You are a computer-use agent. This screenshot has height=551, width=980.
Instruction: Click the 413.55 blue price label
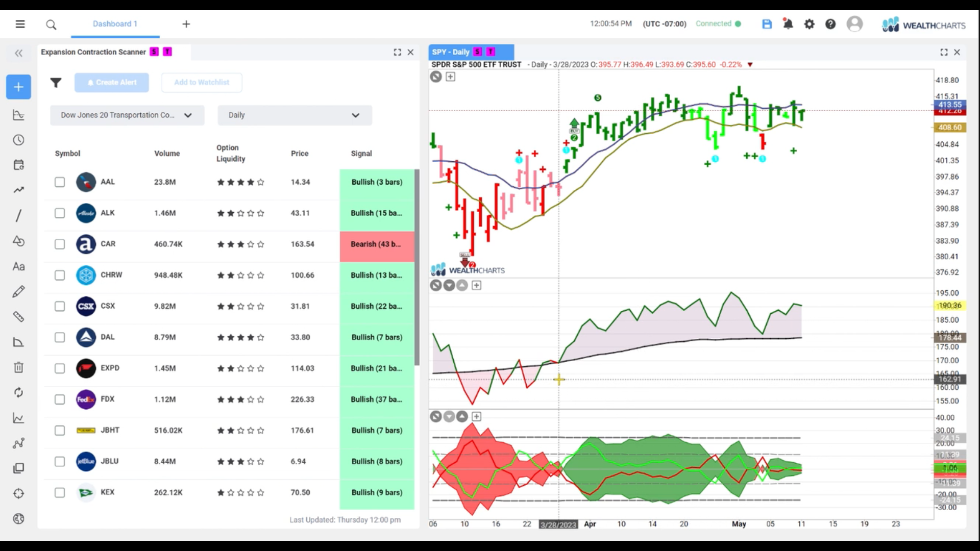click(x=949, y=104)
